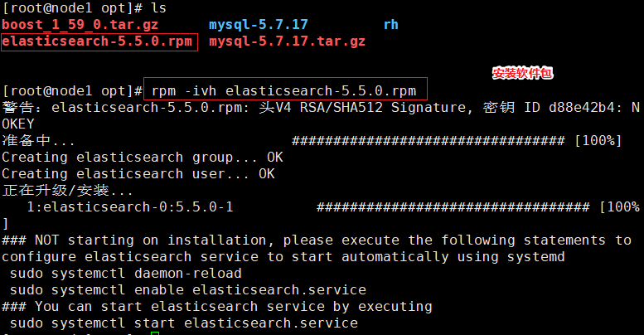This screenshot has height=335, width=644.
Task: Select the sudo systemctl start elasticsearch.service command
Action: coord(184,323)
